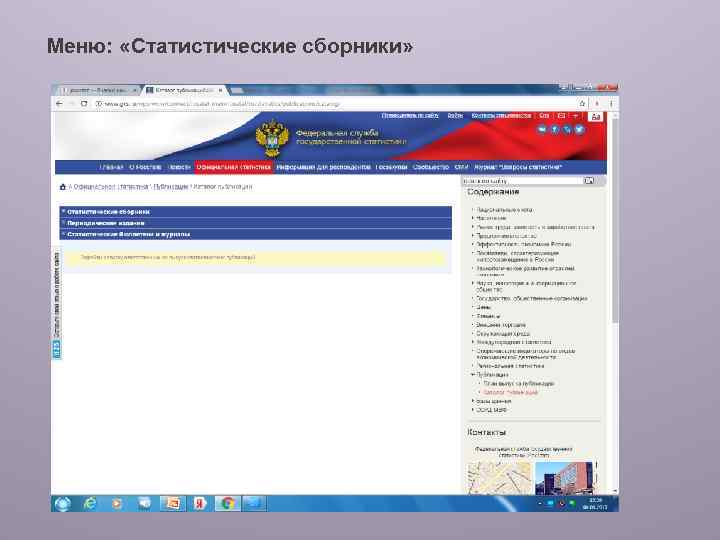Open the contact map thumbnail
720x540 pixels.
[499, 478]
